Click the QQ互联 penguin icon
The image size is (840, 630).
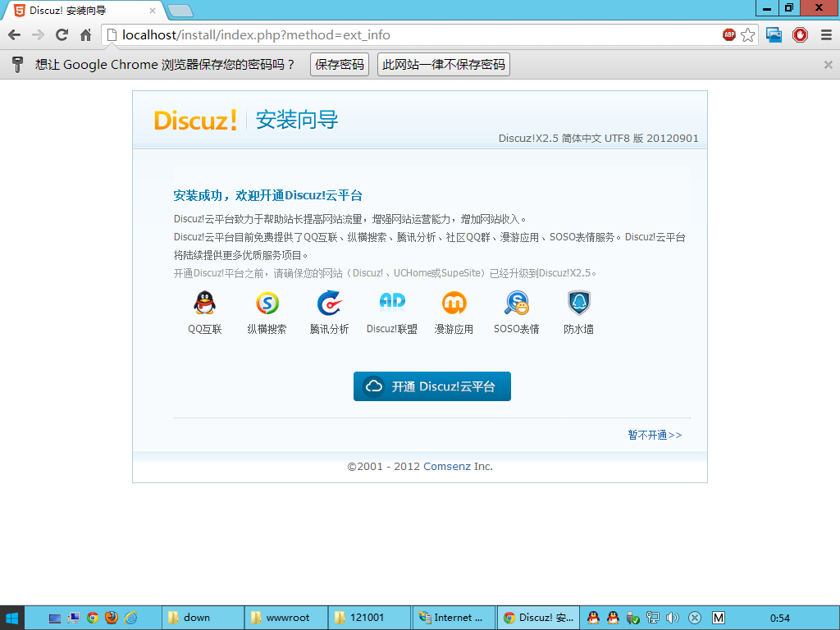(204, 304)
